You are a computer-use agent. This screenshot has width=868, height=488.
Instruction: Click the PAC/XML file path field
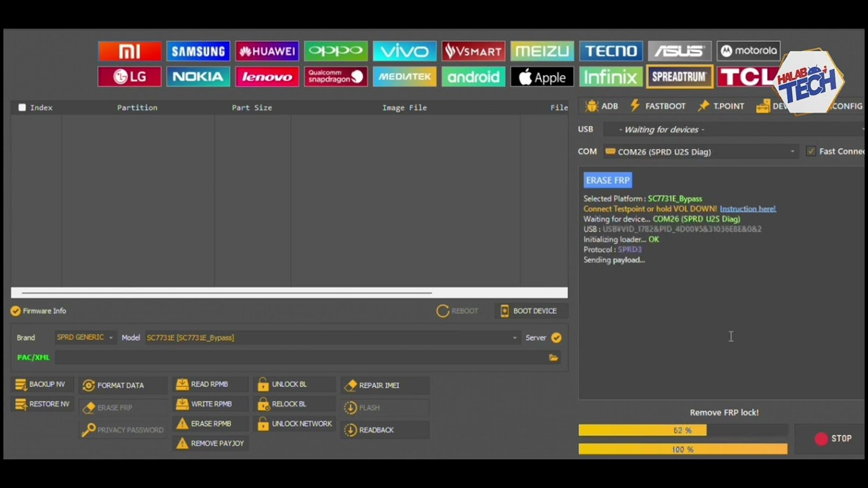[301, 357]
